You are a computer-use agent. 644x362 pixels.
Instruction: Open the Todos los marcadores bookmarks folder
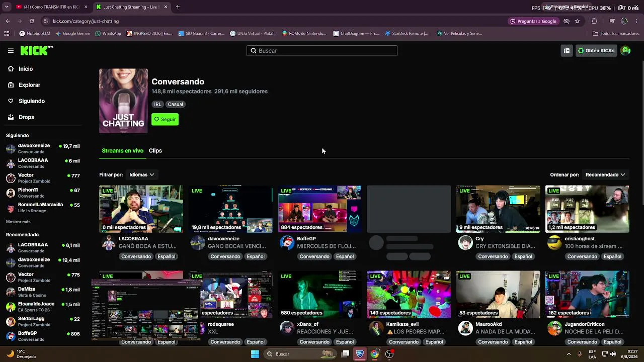616,34
